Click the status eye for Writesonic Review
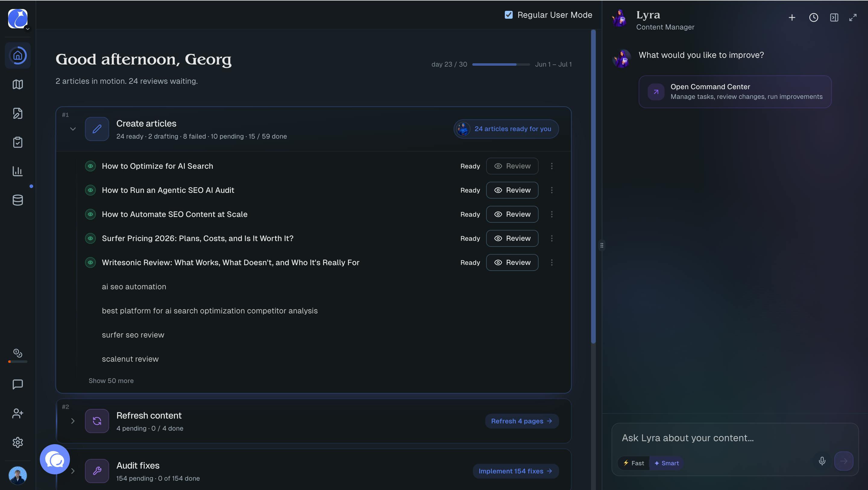 click(x=90, y=262)
